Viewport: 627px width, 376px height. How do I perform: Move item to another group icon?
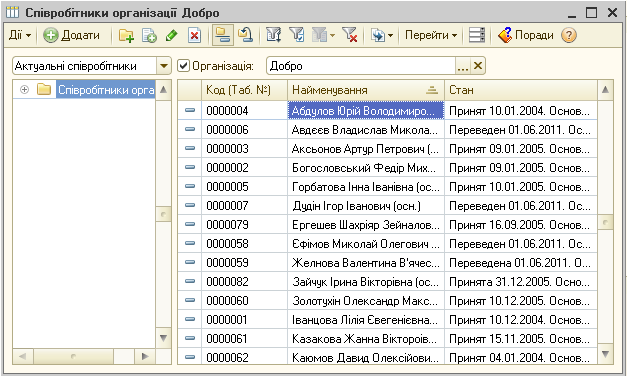click(x=245, y=35)
